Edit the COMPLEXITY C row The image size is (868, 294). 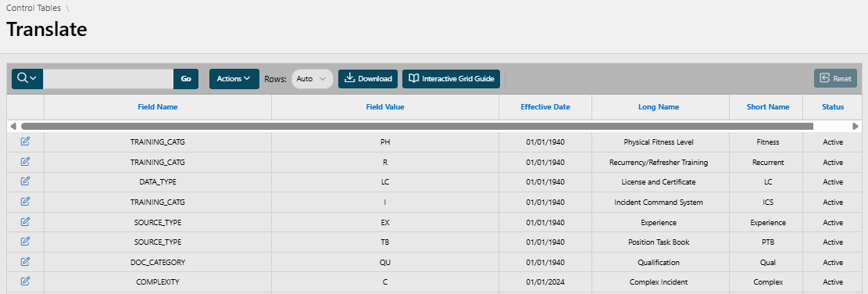click(x=25, y=281)
